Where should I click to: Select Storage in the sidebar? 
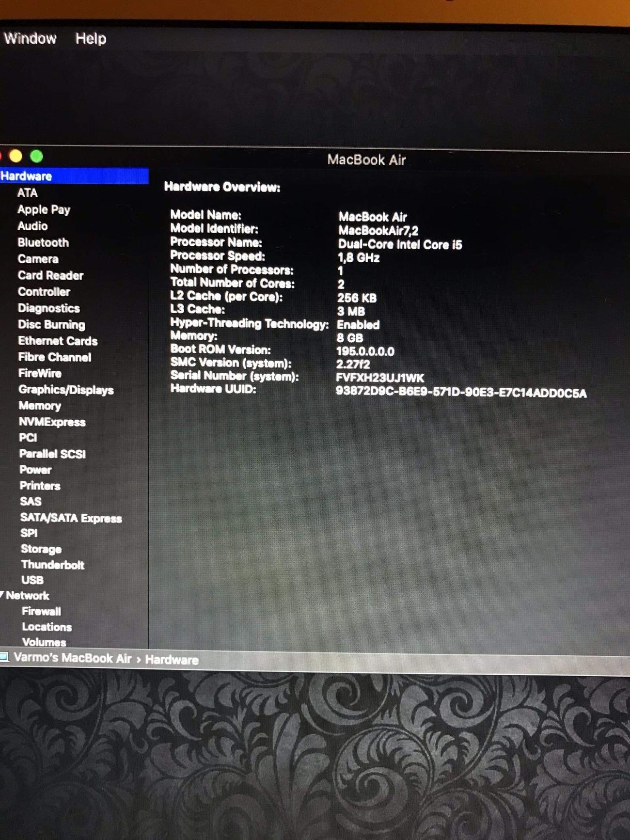(41, 549)
